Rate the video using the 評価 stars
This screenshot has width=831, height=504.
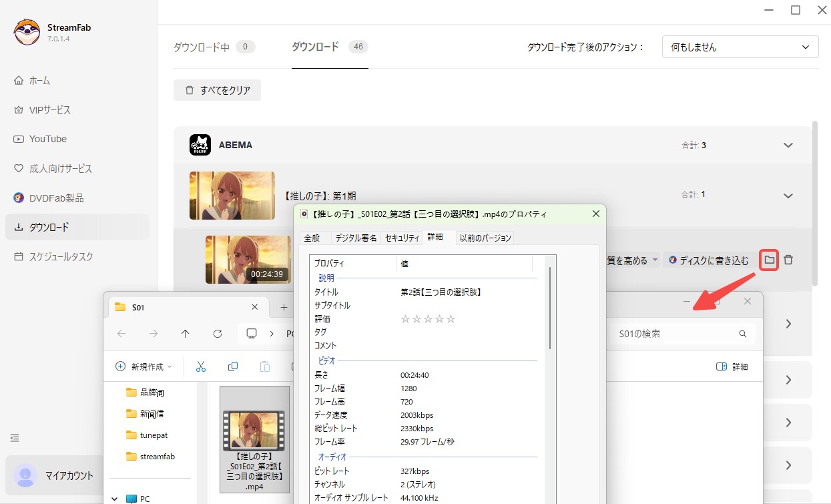coord(428,318)
